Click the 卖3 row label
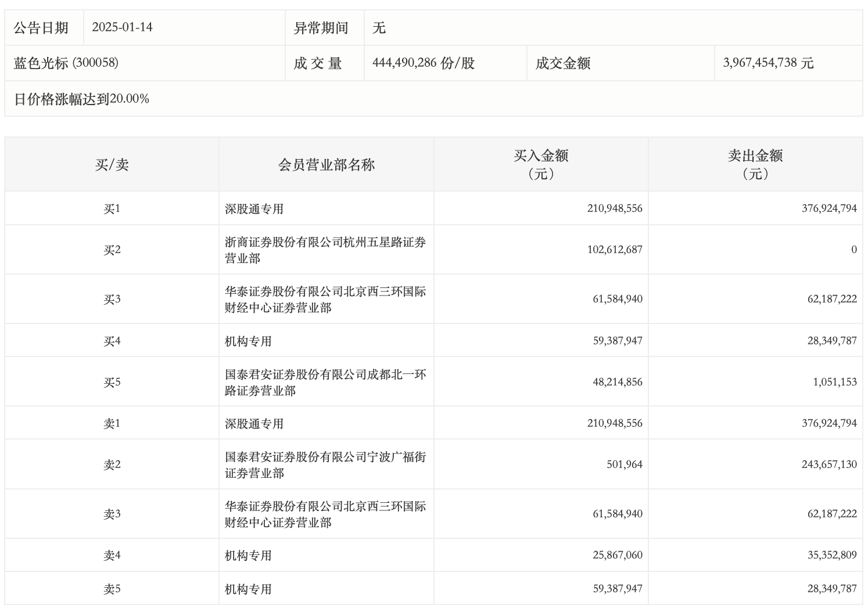The width and height of the screenshot is (868, 612). click(x=112, y=514)
